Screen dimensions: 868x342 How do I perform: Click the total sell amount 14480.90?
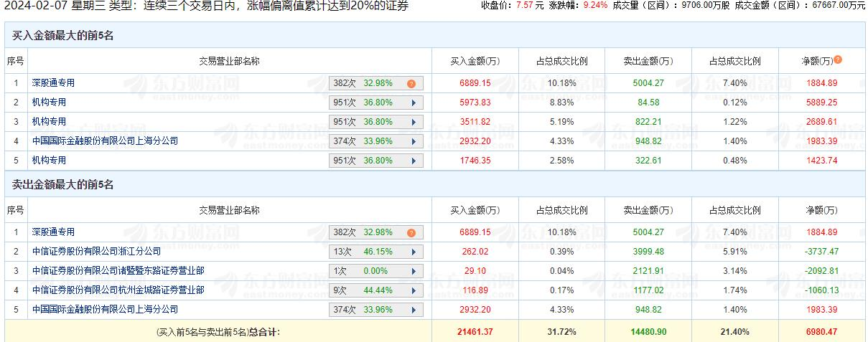648,332
